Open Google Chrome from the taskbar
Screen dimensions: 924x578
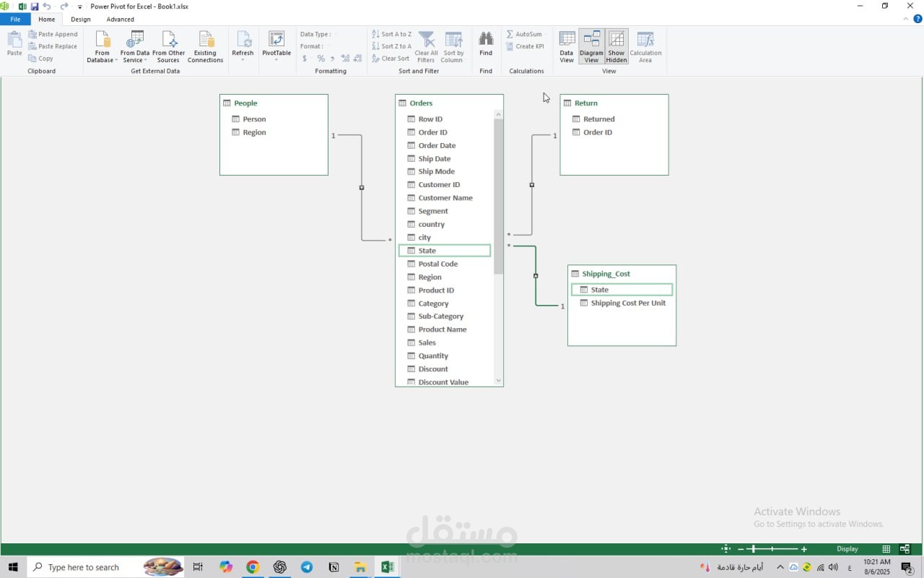tap(253, 567)
